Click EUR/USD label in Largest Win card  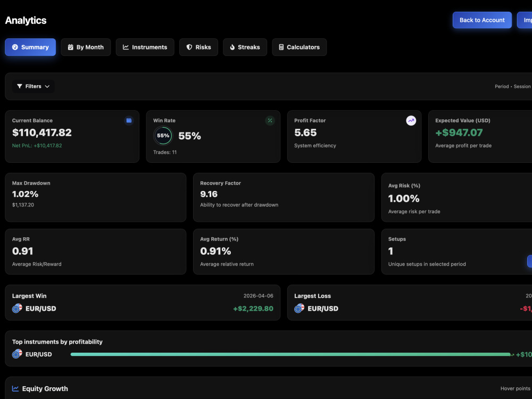click(41, 309)
